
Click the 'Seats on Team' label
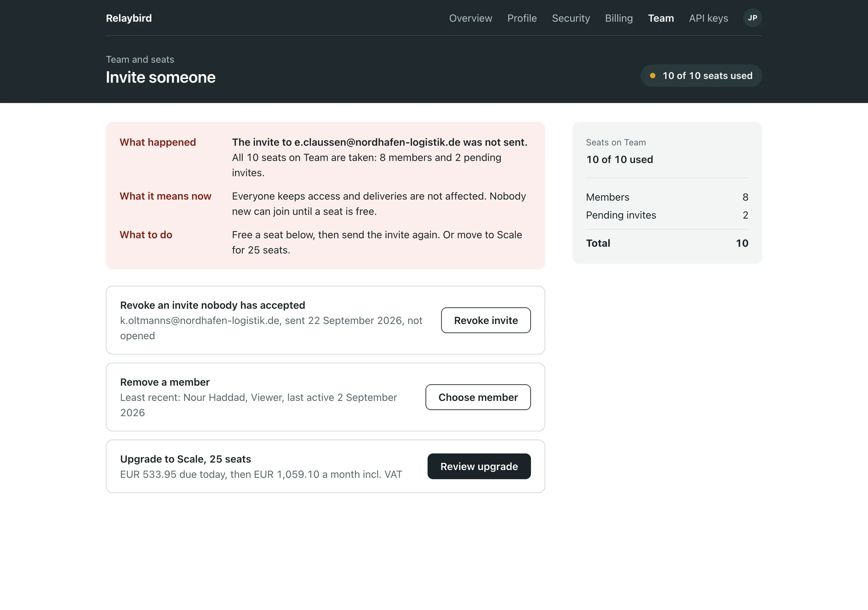[616, 142]
